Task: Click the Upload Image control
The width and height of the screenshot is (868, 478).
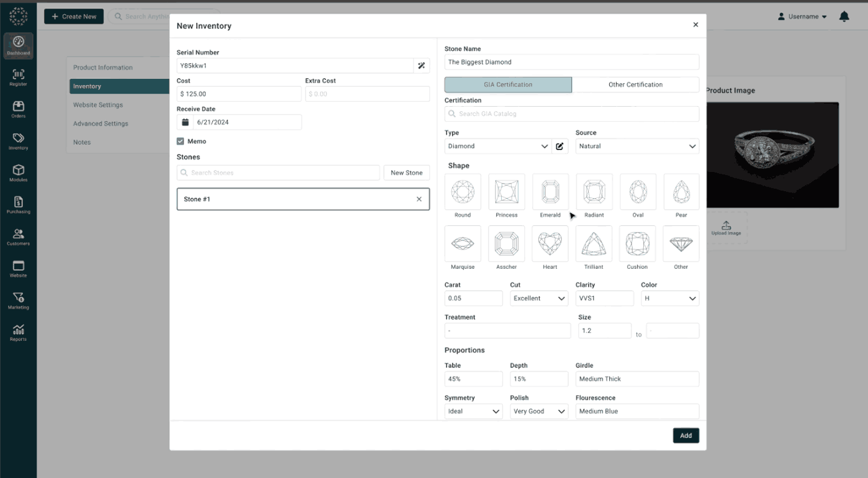Action: coord(726,228)
